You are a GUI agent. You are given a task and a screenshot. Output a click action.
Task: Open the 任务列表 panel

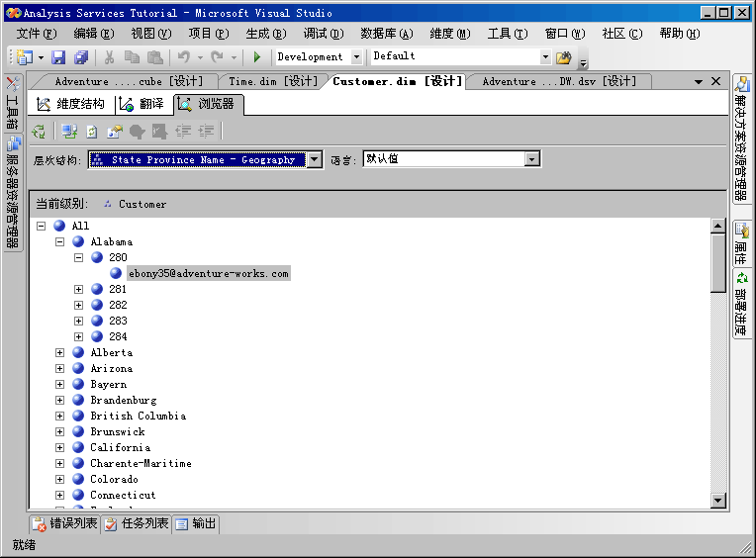(x=137, y=523)
